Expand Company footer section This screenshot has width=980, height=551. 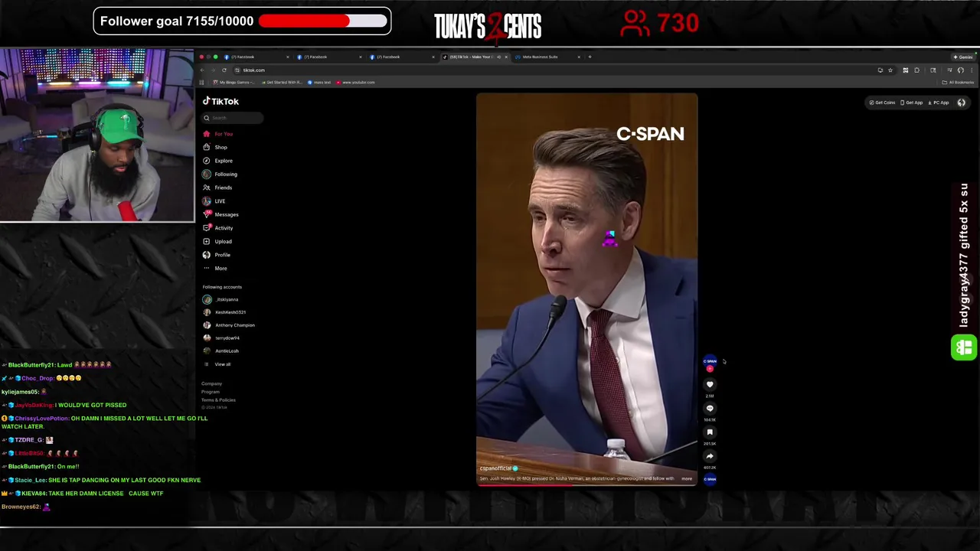(x=211, y=383)
